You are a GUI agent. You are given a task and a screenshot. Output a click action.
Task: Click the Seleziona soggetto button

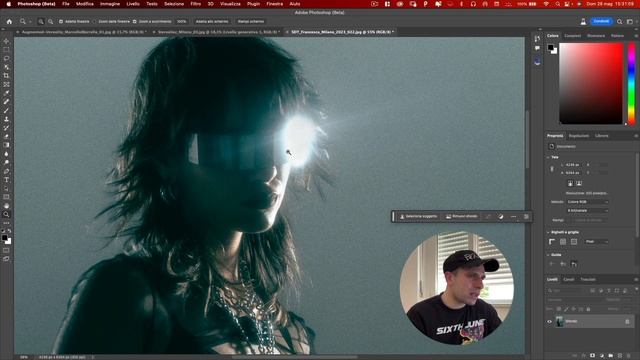coord(418,217)
